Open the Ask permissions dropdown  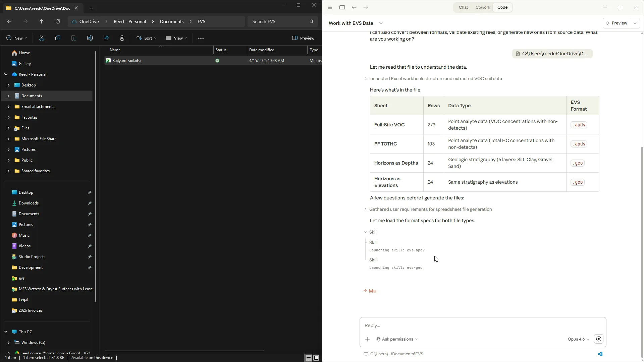pos(397,339)
